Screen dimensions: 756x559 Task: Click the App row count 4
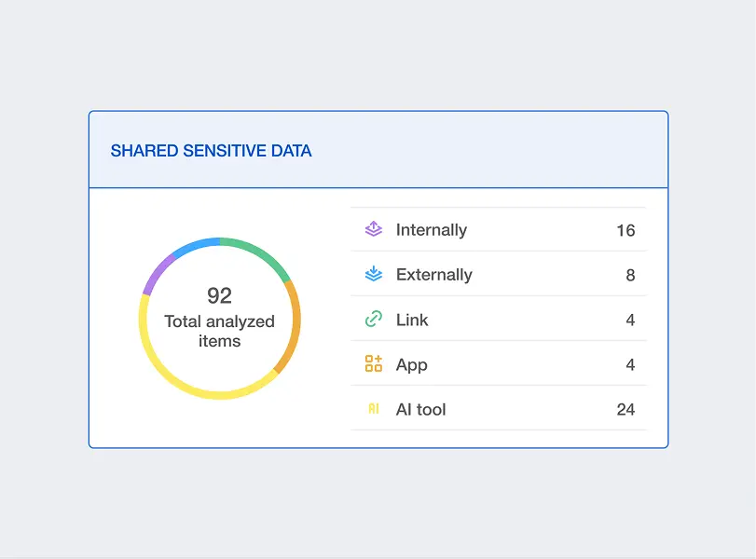tap(630, 365)
